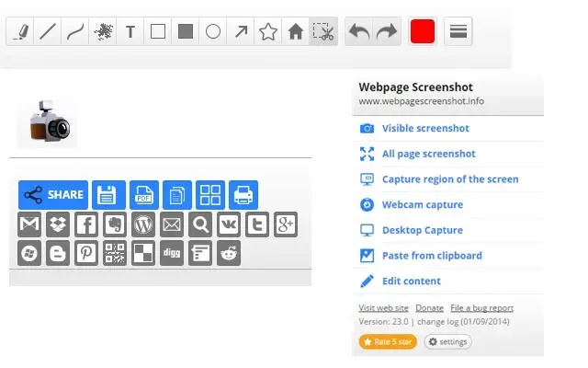Open the settings button

coord(447,341)
